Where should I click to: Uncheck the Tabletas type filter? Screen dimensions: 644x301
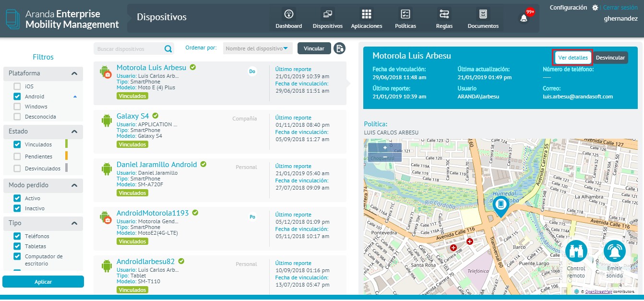point(17,246)
